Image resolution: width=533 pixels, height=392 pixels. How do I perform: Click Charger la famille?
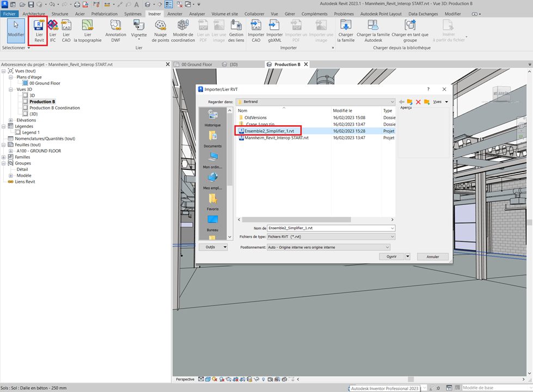point(346,31)
